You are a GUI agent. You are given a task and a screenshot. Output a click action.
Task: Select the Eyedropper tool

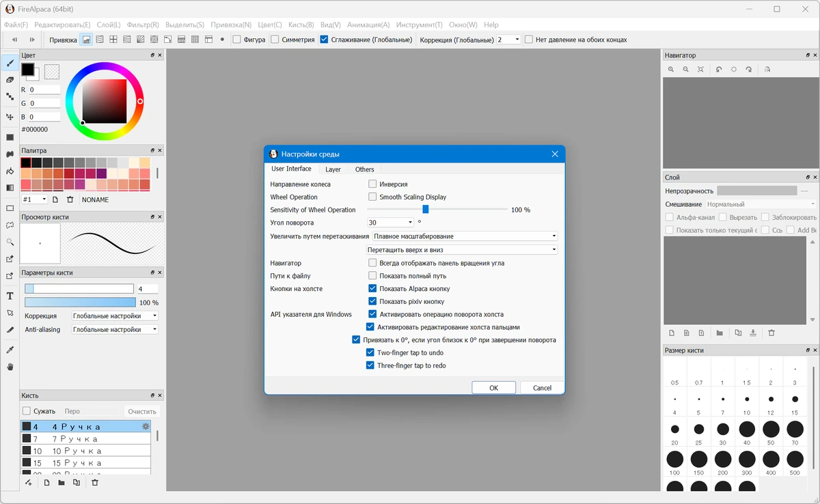tap(10, 350)
